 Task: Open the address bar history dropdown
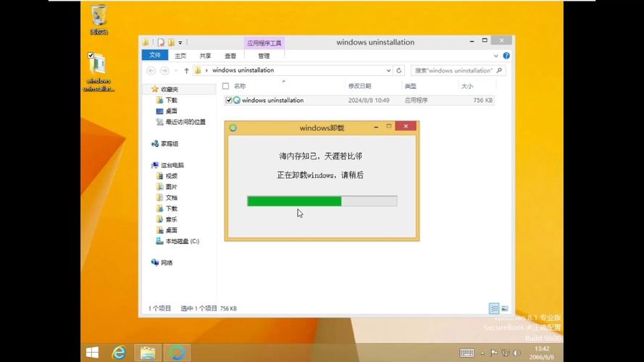(388, 71)
